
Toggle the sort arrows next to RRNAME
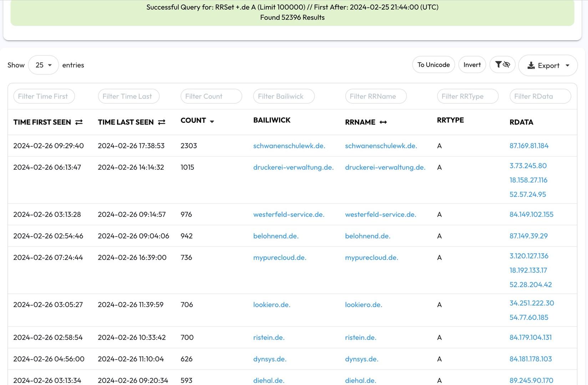[x=384, y=122]
